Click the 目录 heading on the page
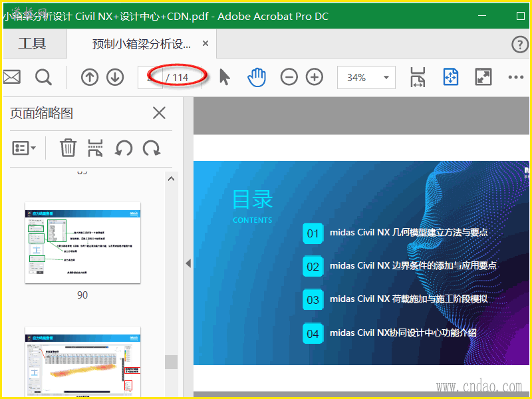 253,199
